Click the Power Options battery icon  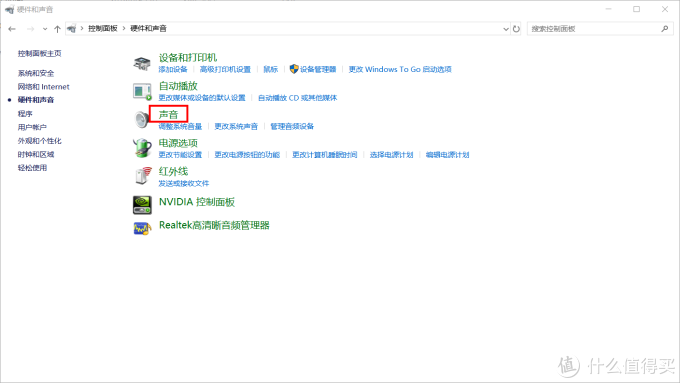(x=142, y=148)
